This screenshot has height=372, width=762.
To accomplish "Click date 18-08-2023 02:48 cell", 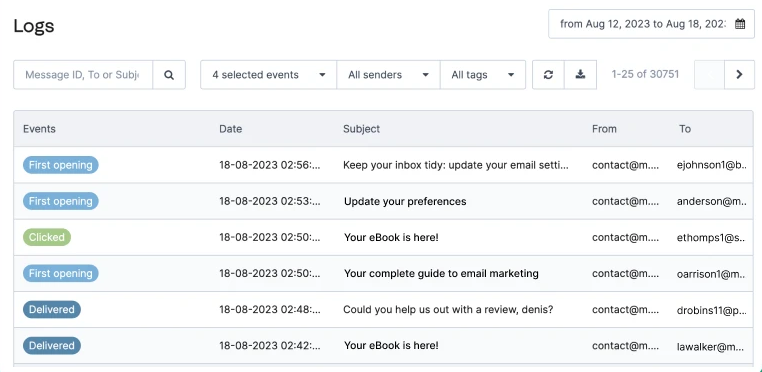I will [270, 309].
